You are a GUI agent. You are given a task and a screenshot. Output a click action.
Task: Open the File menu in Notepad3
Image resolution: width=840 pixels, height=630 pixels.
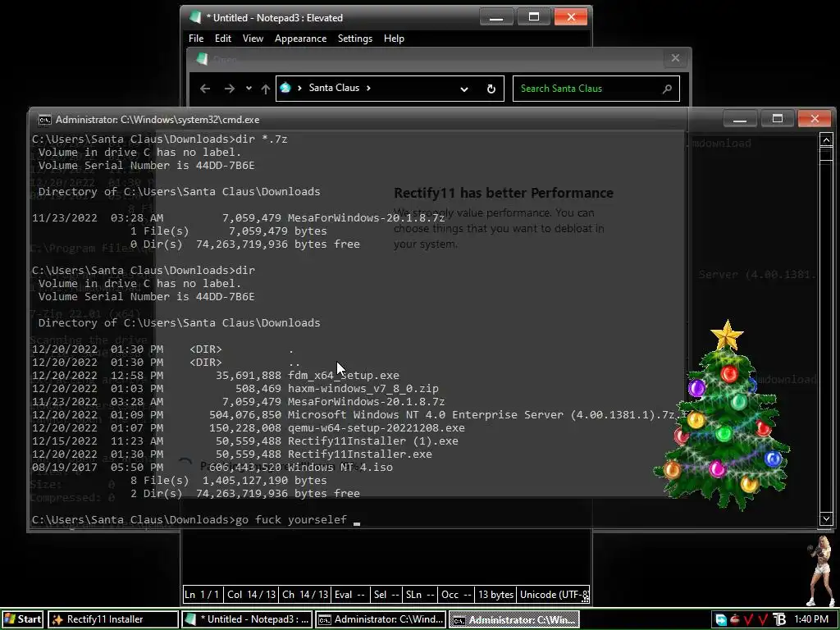[195, 39]
